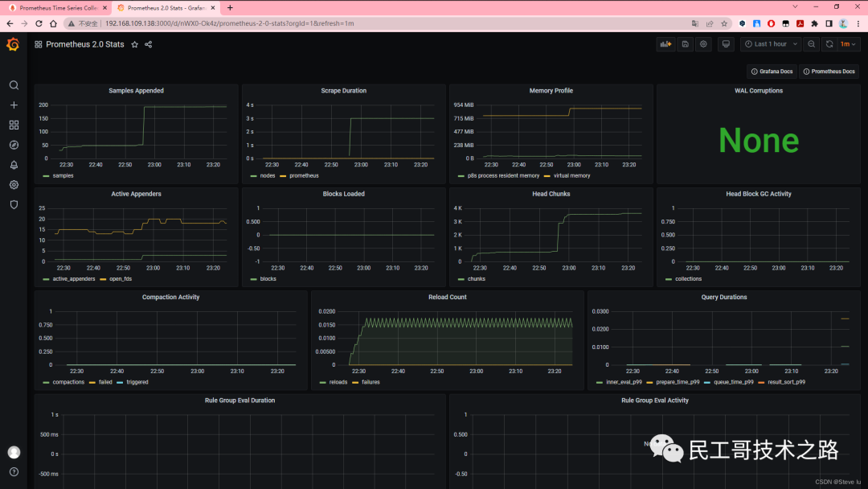Image resolution: width=868 pixels, height=489 pixels.
Task: Share the dashboard via share icon
Action: [149, 44]
